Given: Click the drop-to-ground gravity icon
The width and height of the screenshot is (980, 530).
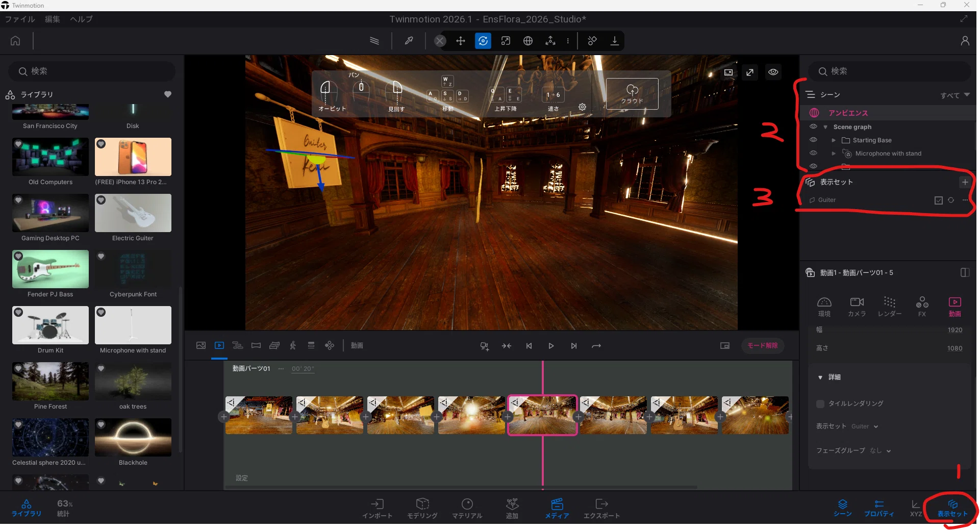Looking at the screenshot, I should [615, 41].
